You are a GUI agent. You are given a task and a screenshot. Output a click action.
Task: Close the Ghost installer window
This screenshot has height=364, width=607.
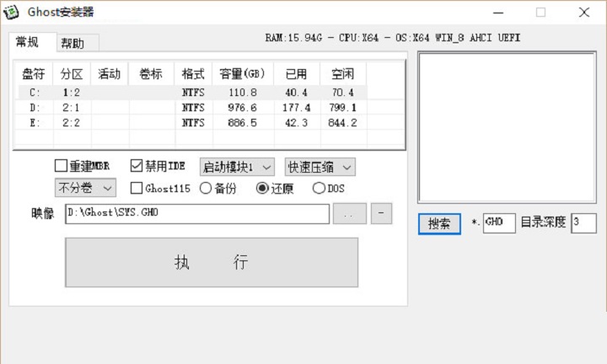pos(584,13)
